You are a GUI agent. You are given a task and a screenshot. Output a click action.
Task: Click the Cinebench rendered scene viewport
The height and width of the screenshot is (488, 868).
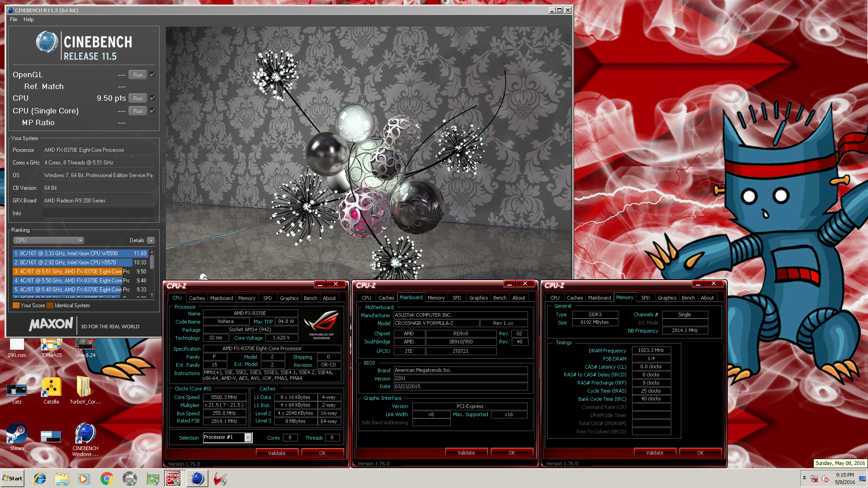point(368,153)
